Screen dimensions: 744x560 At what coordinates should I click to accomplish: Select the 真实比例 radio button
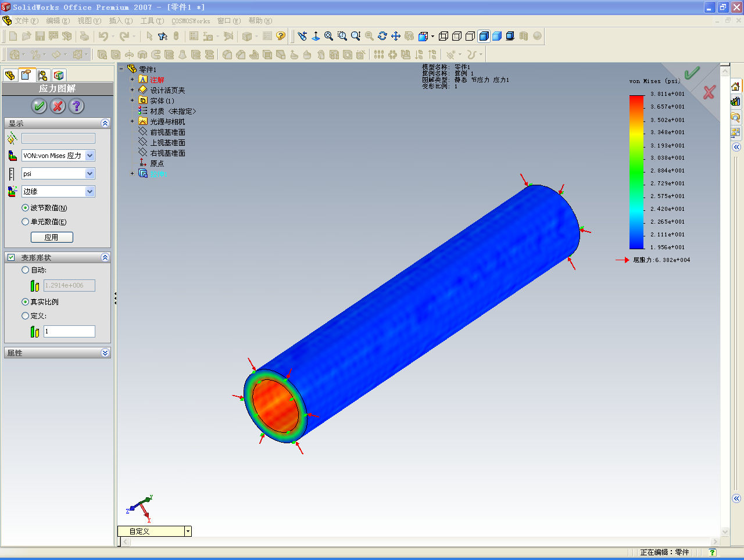(25, 302)
